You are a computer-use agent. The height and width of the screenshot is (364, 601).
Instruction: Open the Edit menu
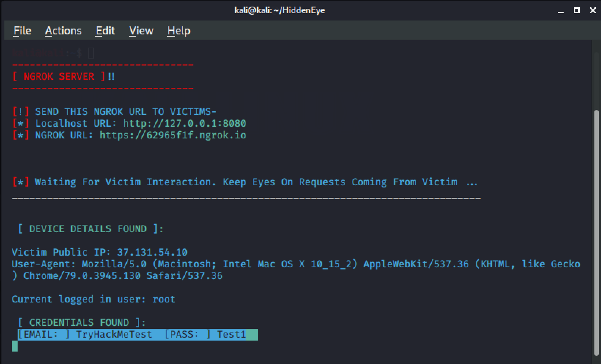click(x=105, y=31)
